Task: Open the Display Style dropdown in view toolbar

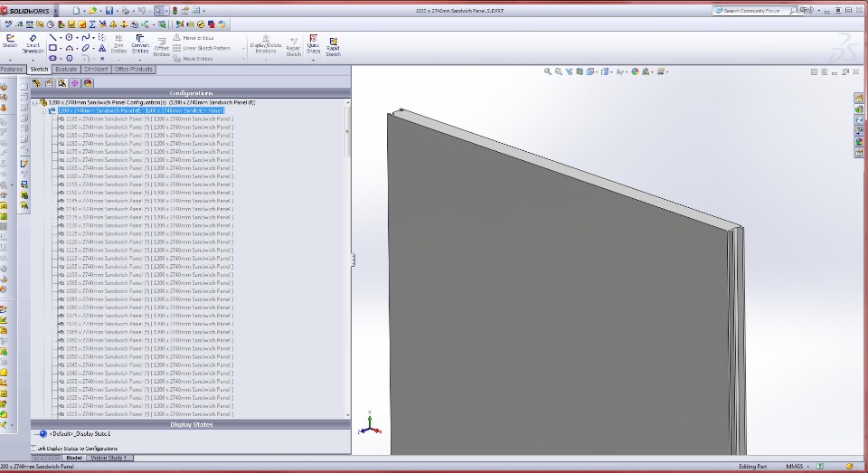Action: tap(612, 72)
